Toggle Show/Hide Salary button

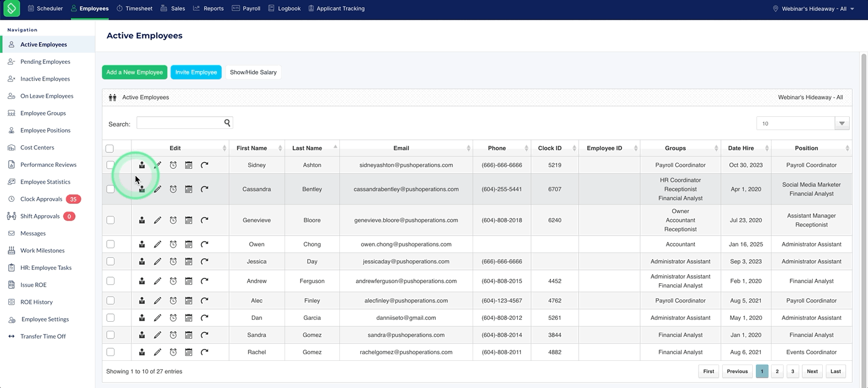pyautogui.click(x=253, y=72)
